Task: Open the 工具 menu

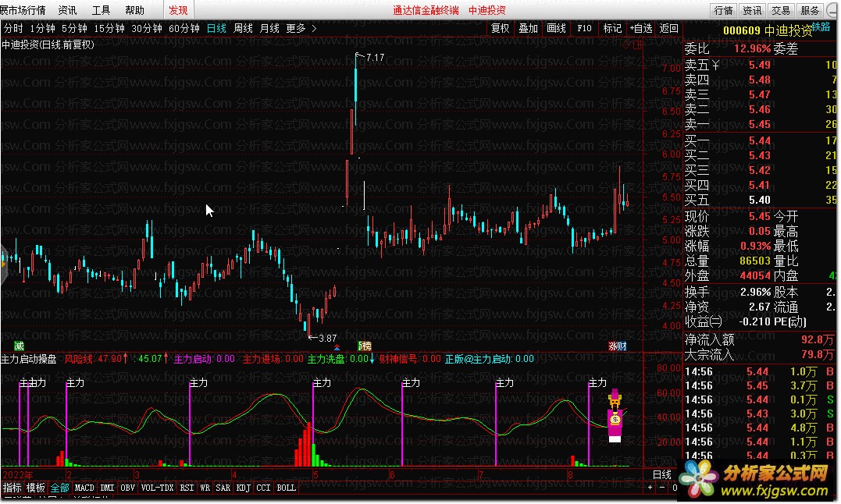Action: (x=101, y=10)
